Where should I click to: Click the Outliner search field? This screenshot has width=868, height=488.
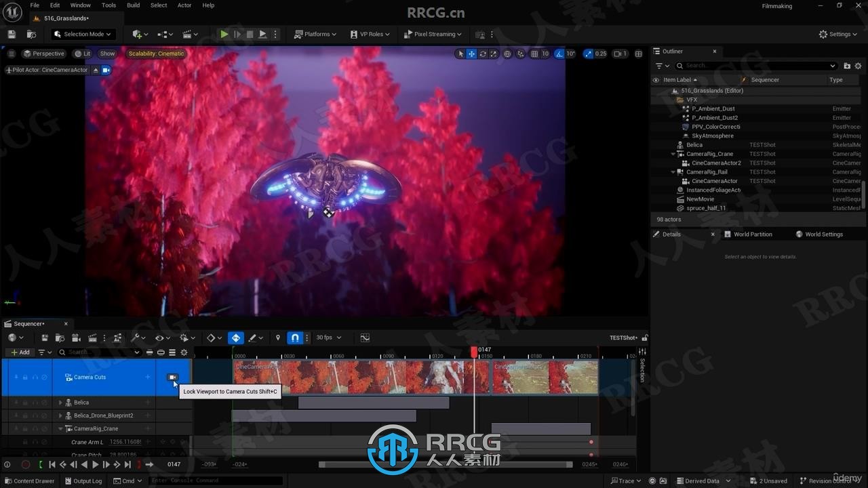click(756, 66)
